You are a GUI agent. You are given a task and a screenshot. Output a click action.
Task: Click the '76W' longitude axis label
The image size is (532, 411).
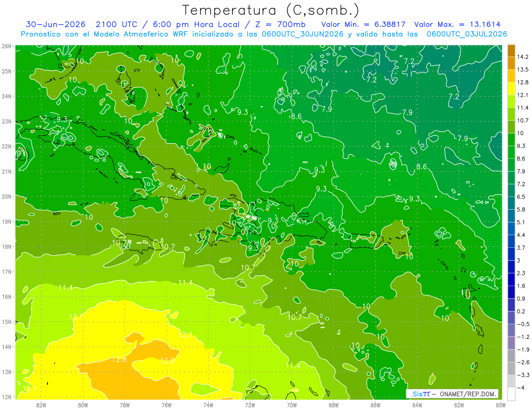coord(167,405)
